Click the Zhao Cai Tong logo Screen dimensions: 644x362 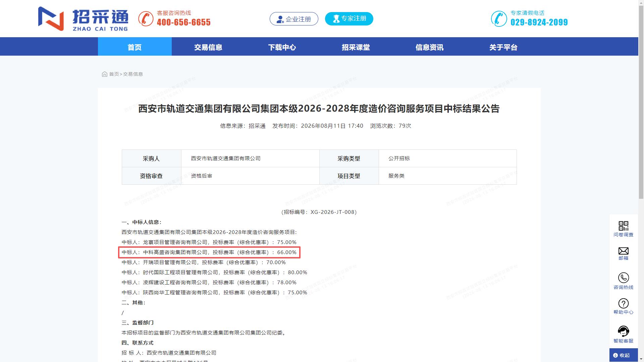click(x=83, y=19)
